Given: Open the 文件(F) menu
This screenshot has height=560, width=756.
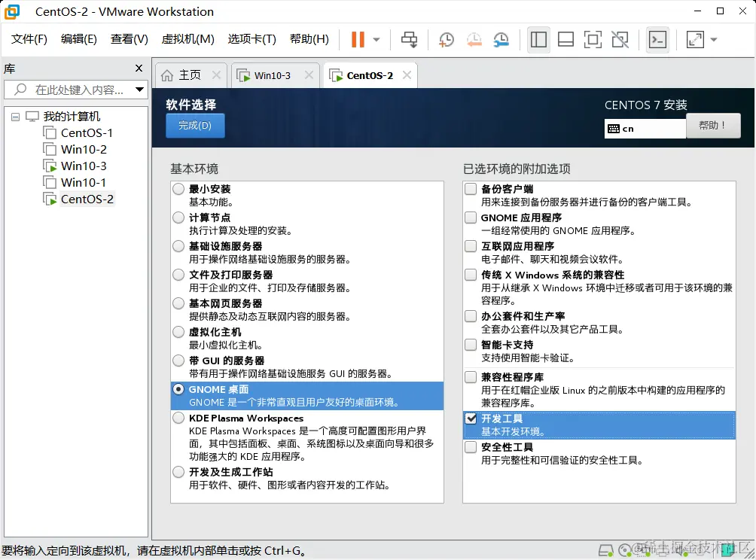Looking at the screenshot, I should pos(29,39).
